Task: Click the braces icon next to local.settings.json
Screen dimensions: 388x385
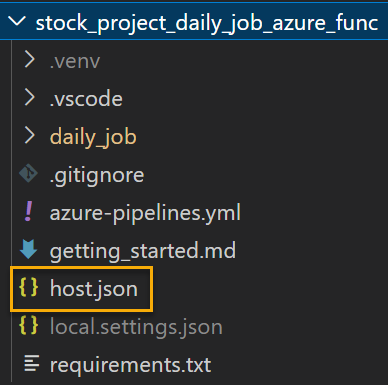Action: (28, 325)
